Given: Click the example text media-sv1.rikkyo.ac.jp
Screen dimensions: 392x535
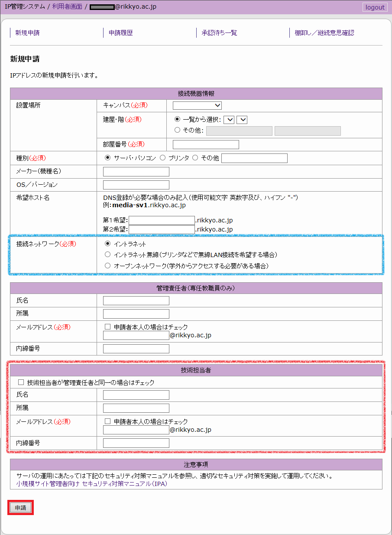Looking at the screenshot, I should (149, 205).
